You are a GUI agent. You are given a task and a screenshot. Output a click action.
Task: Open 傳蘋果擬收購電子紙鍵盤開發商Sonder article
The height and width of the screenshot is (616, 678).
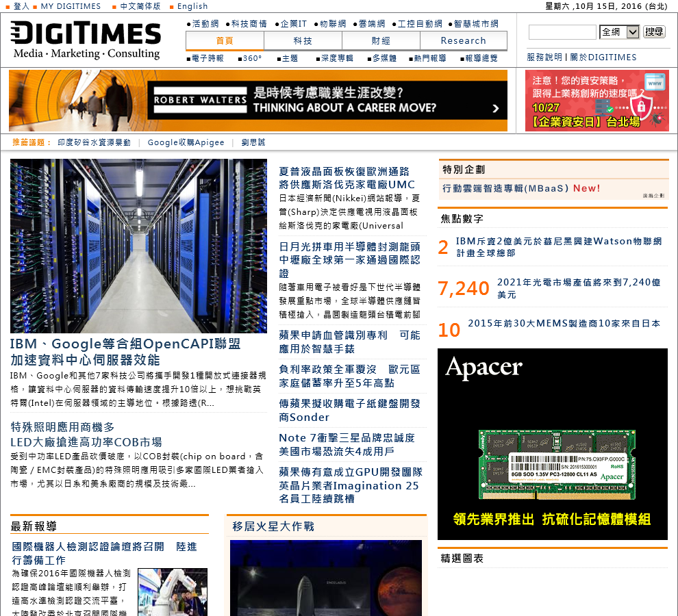pos(349,410)
